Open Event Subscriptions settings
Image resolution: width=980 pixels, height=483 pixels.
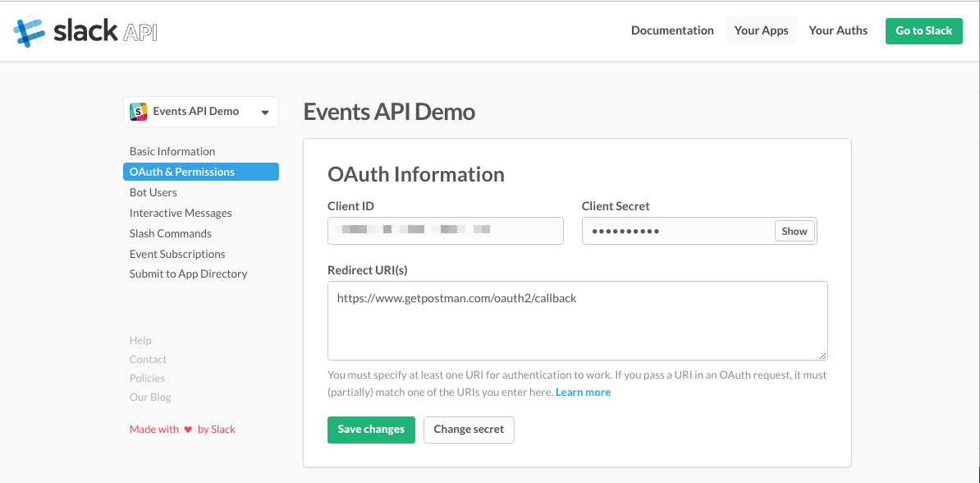click(177, 254)
